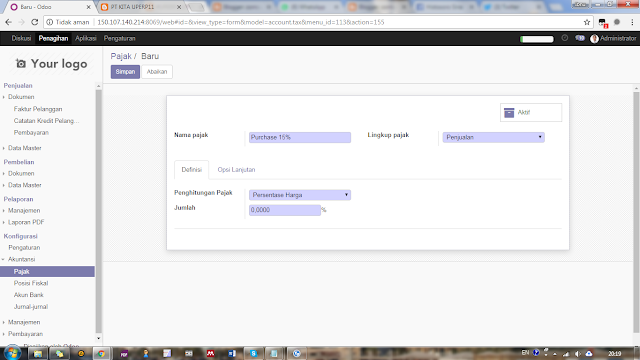The width and height of the screenshot is (640, 360).
Task: Expand Data Master under Penjualan
Action: pyautogui.click(x=24, y=148)
